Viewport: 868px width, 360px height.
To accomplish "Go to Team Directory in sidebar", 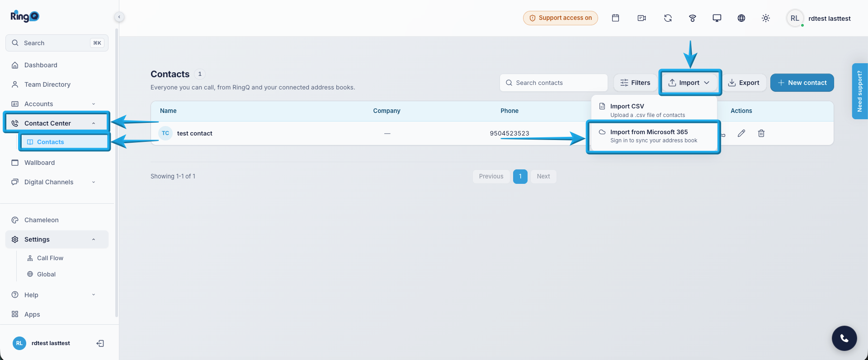I will pyautogui.click(x=57, y=84).
